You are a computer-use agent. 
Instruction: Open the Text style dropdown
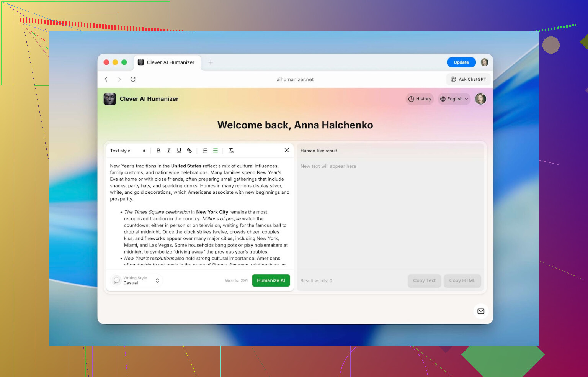click(x=127, y=151)
